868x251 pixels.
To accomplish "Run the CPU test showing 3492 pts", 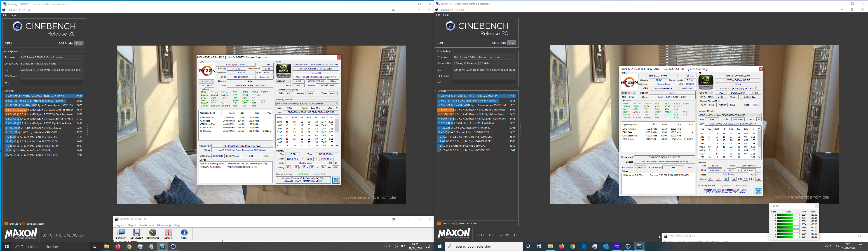I will click(x=511, y=43).
